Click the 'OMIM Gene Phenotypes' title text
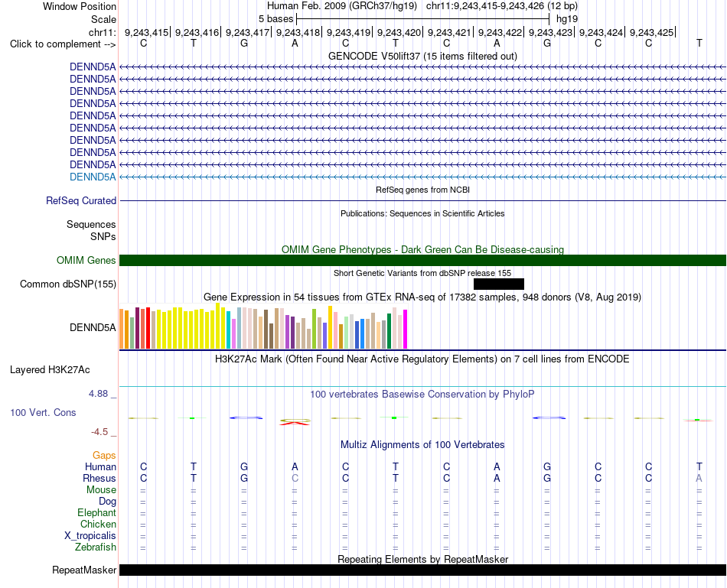The image size is (727, 588). (423, 250)
